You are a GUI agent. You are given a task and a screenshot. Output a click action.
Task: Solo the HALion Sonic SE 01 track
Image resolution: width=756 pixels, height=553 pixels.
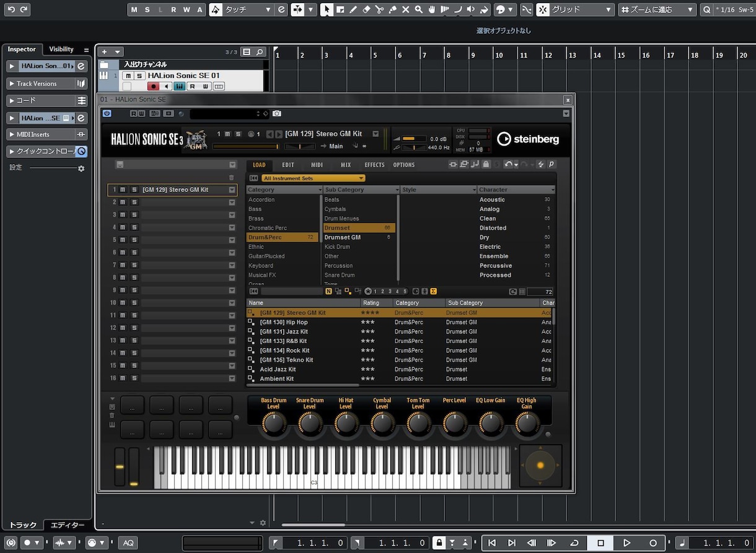[x=140, y=76]
